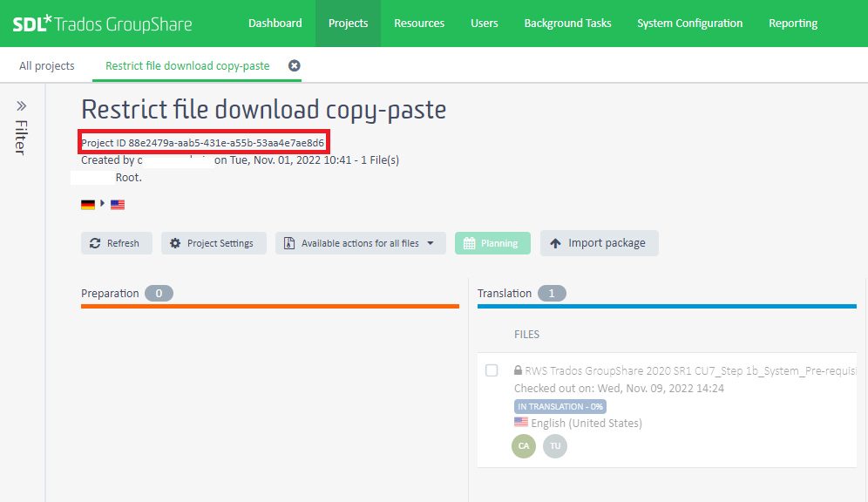
Task: Click the TU user avatar
Action: (x=555, y=446)
